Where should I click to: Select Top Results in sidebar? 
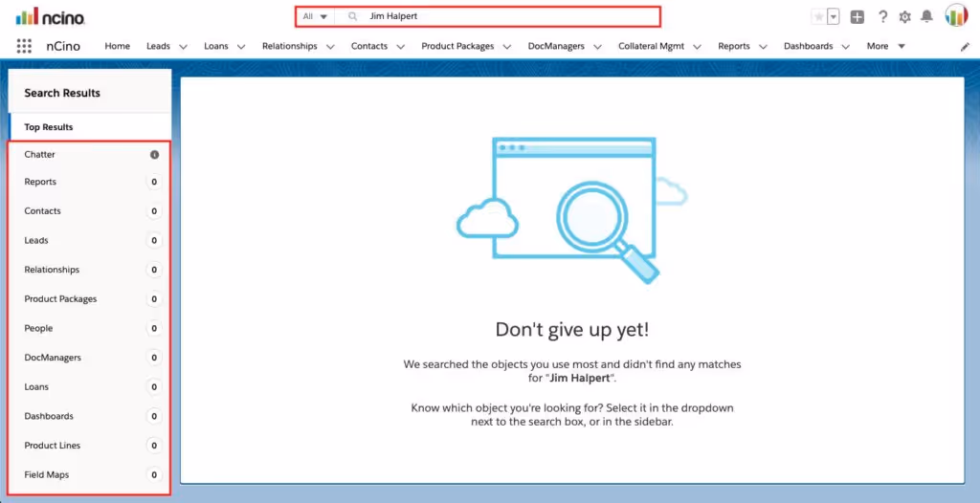pyautogui.click(x=91, y=127)
